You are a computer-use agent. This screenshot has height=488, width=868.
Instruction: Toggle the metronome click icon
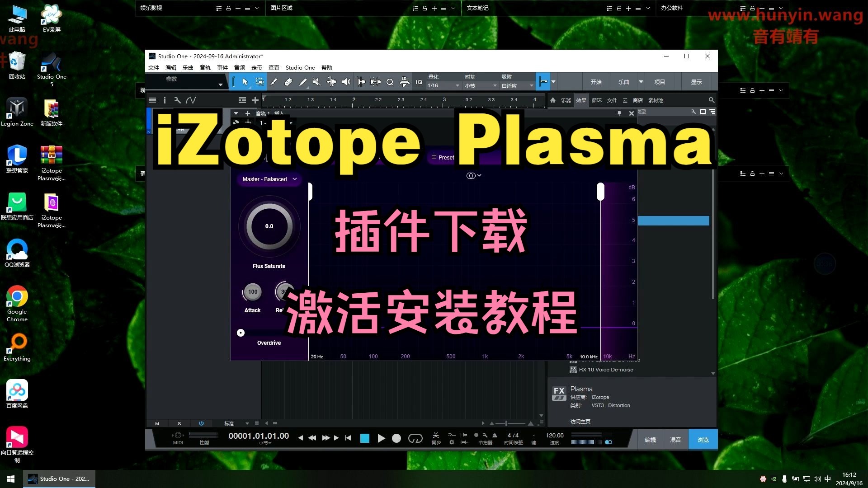[x=495, y=435]
